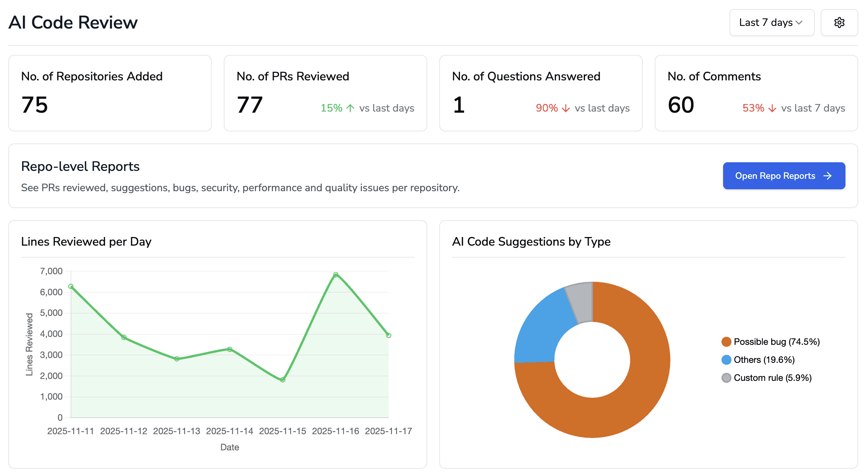
Task: Click the Others blue legend swatch
Action: [x=726, y=360]
